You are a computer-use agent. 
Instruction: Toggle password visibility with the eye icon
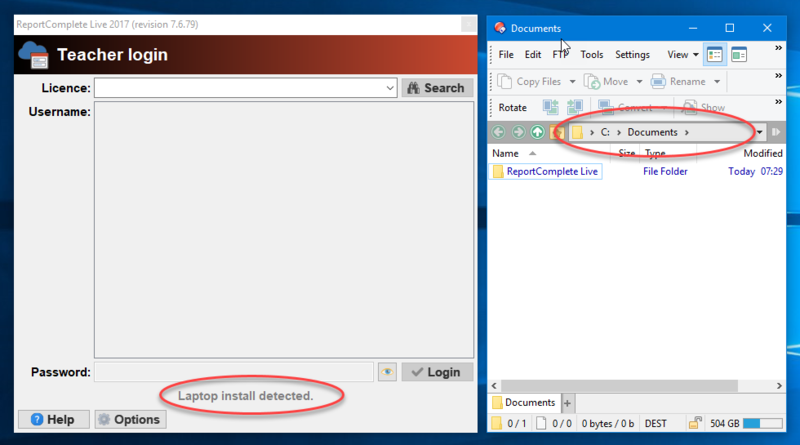[387, 372]
